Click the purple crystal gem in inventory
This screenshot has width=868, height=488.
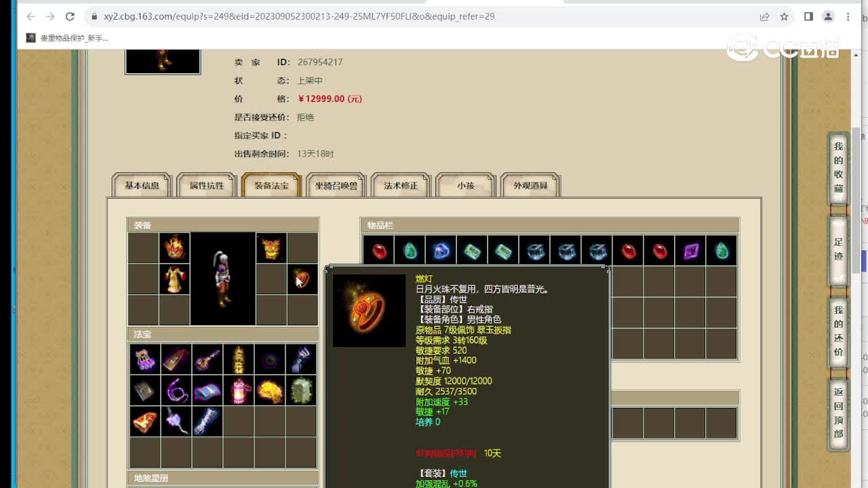tap(690, 251)
